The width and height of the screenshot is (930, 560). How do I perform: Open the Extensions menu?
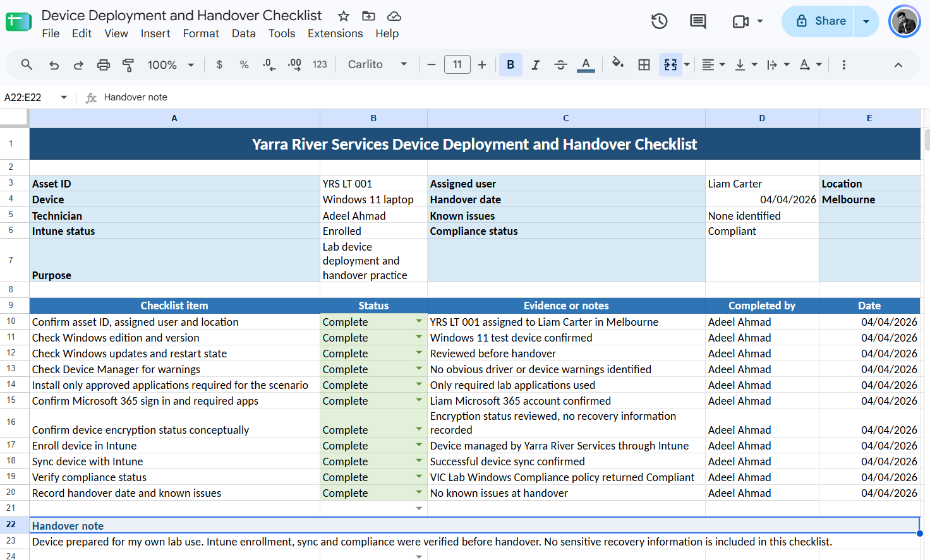coord(335,33)
